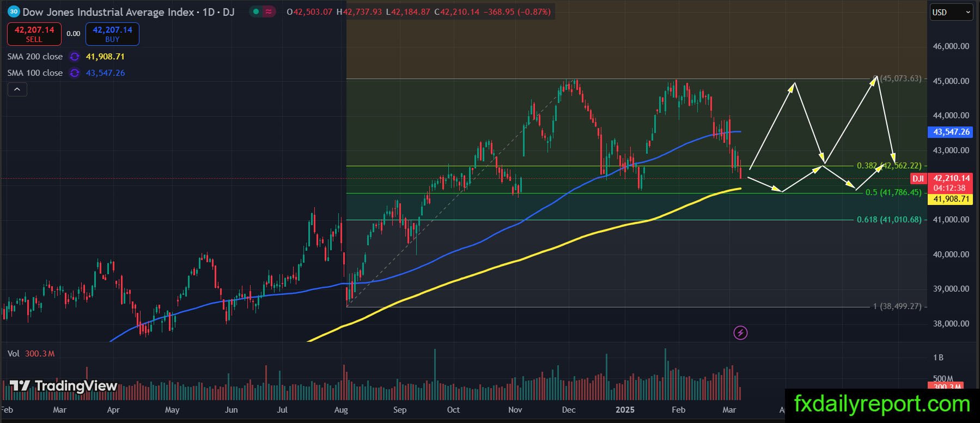Click the 45,000.00 price axis label
This screenshot has width=980, height=423.
coord(951,81)
